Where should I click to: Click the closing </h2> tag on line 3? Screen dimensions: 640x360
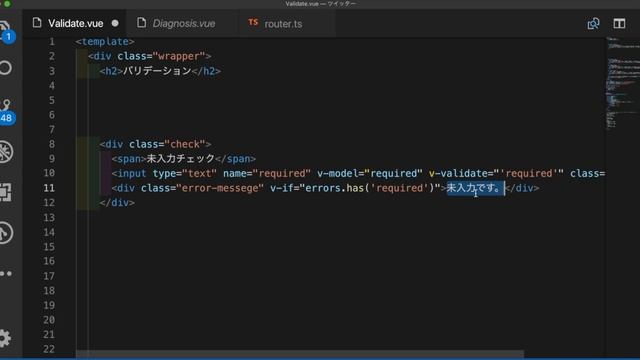[x=207, y=71]
